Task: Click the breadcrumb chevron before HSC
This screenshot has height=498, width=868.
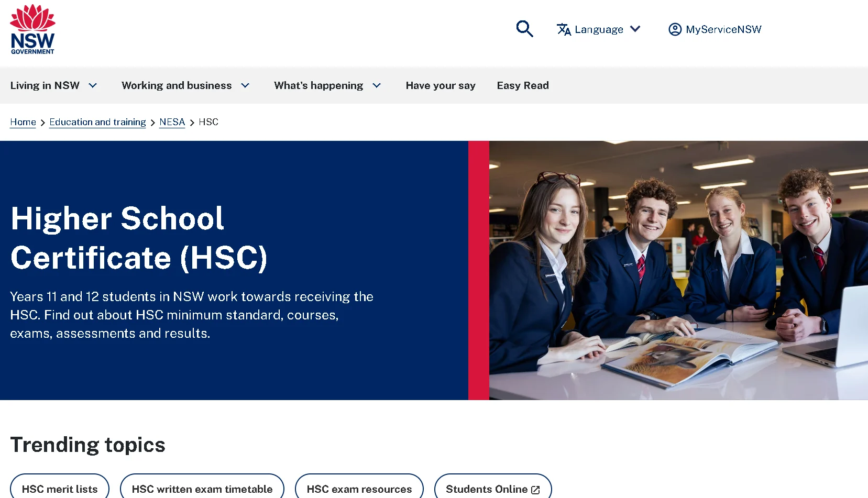Action: (192, 122)
